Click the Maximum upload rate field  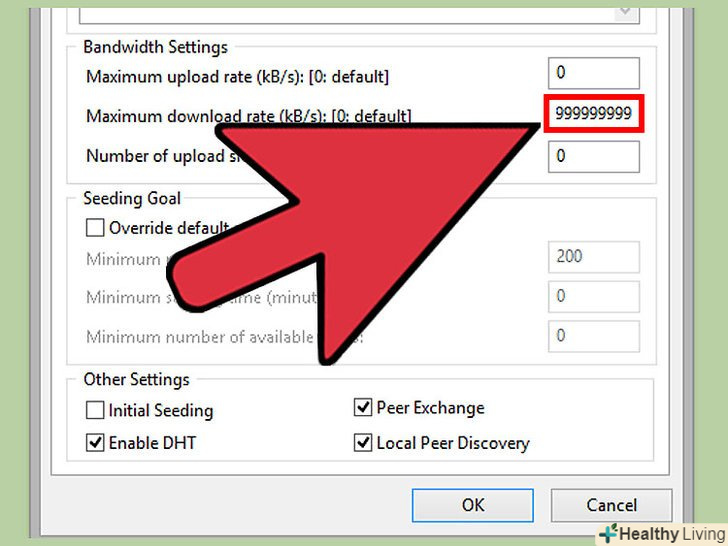click(x=593, y=73)
